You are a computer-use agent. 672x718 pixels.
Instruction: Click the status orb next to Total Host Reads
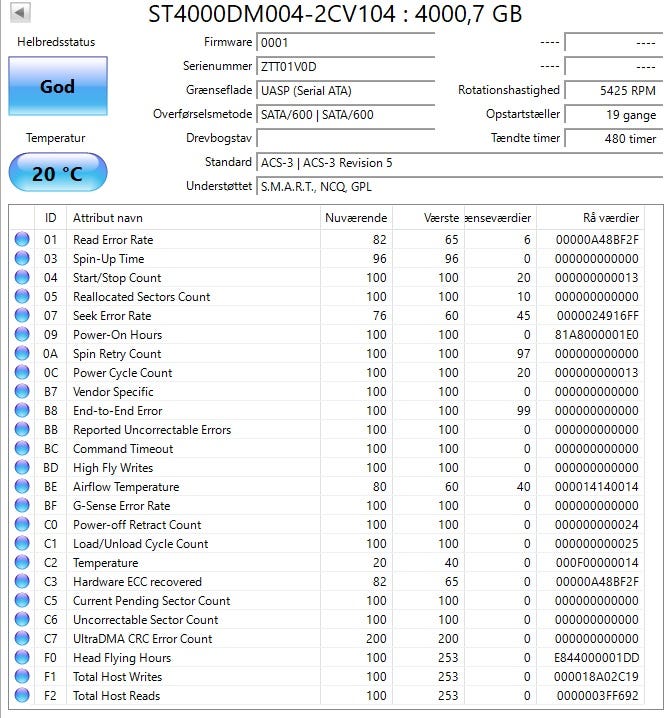pyautogui.click(x=22, y=696)
